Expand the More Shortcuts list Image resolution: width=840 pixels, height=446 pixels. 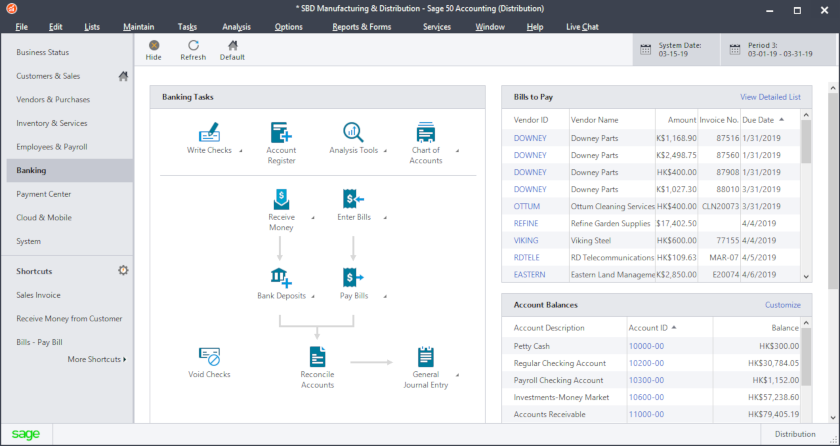(x=97, y=359)
